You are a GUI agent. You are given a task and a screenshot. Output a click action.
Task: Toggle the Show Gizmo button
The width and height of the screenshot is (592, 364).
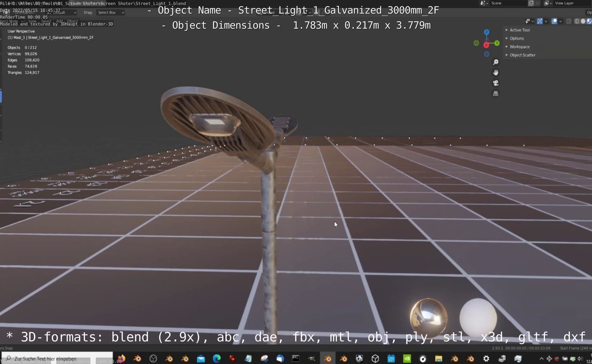pyautogui.click(x=539, y=22)
